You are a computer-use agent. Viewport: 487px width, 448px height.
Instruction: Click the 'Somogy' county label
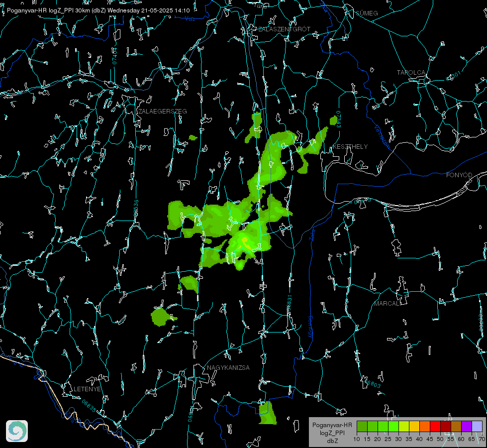tap(310, 327)
